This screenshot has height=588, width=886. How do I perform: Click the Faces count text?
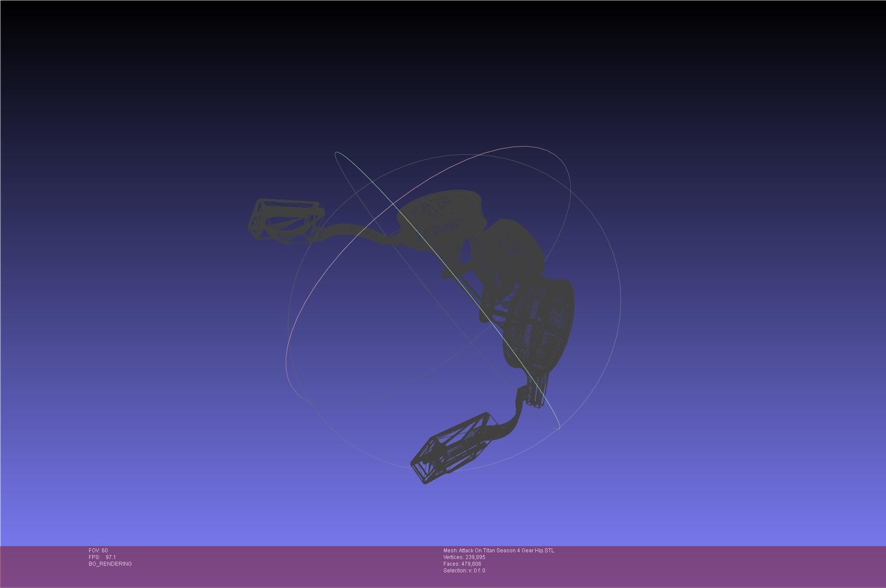coord(462,564)
